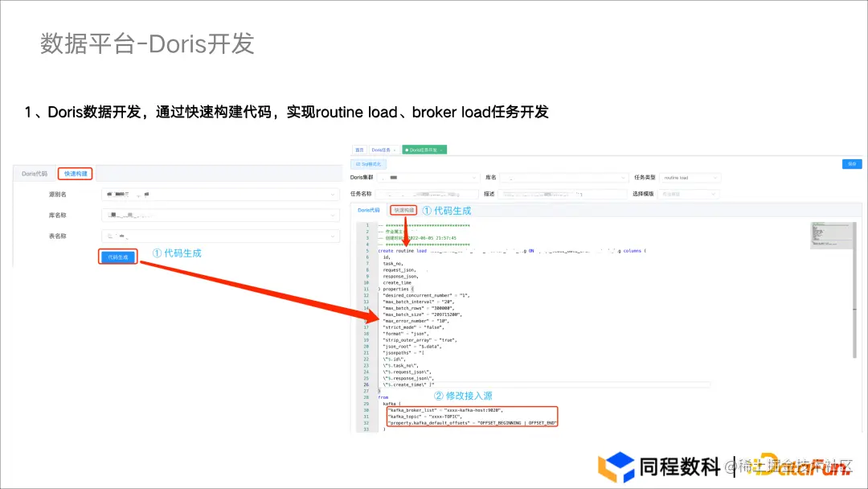The image size is (868, 489).
Task: Click the "json_root" code line
Action: (411, 346)
